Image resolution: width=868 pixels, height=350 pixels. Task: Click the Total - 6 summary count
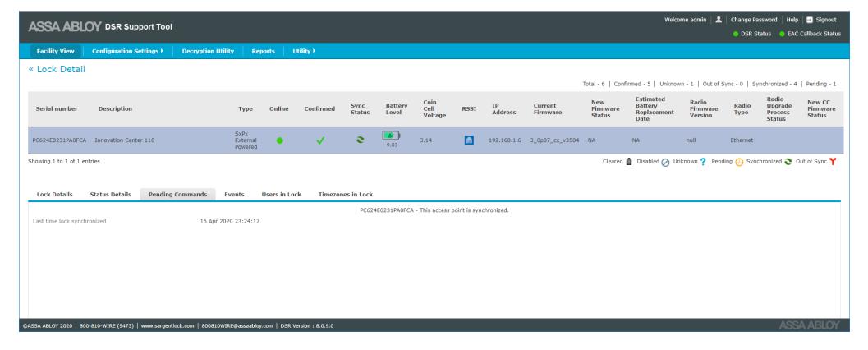[x=594, y=84]
